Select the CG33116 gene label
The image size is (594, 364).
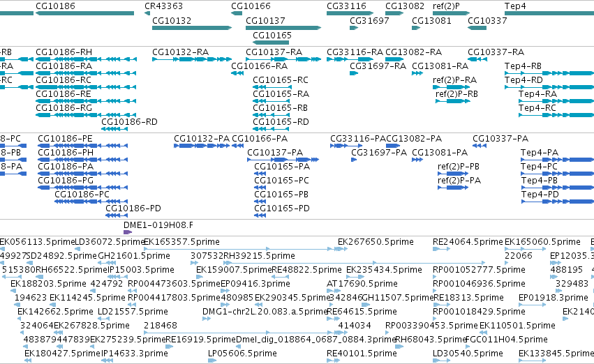point(346,6)
